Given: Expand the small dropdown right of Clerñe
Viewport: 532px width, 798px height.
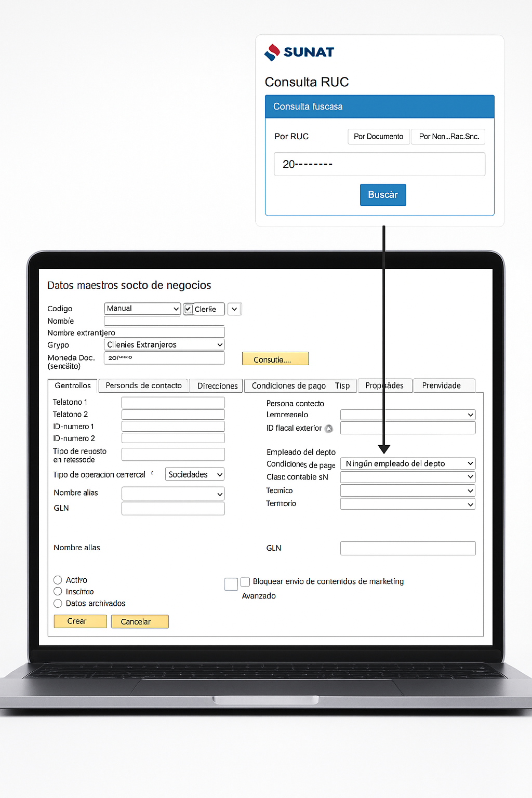Looking at the screenshot, I should 234,309.
